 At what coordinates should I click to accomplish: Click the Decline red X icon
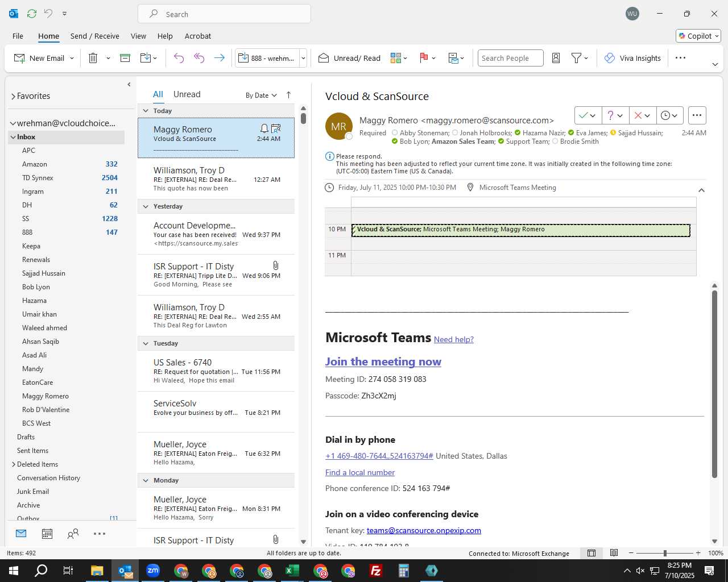(638, 115)
